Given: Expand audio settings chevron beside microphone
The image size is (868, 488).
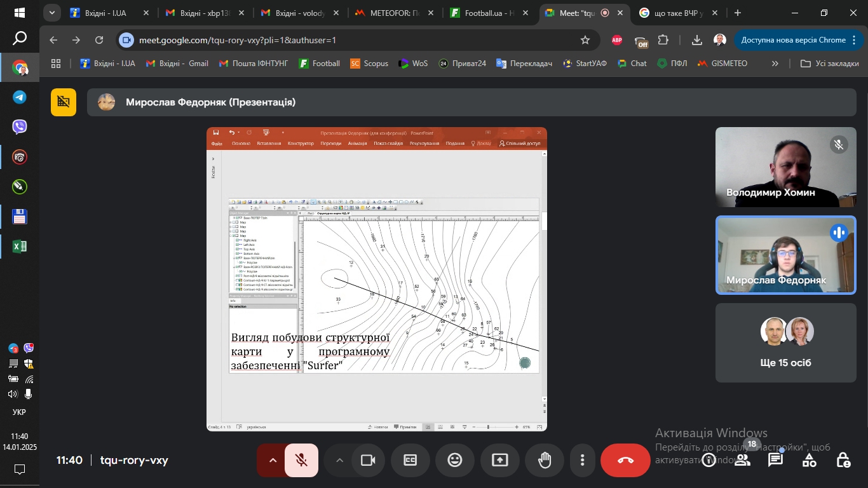Looking at the screenshot, I should pyautogui.click(x=273, y=460).
